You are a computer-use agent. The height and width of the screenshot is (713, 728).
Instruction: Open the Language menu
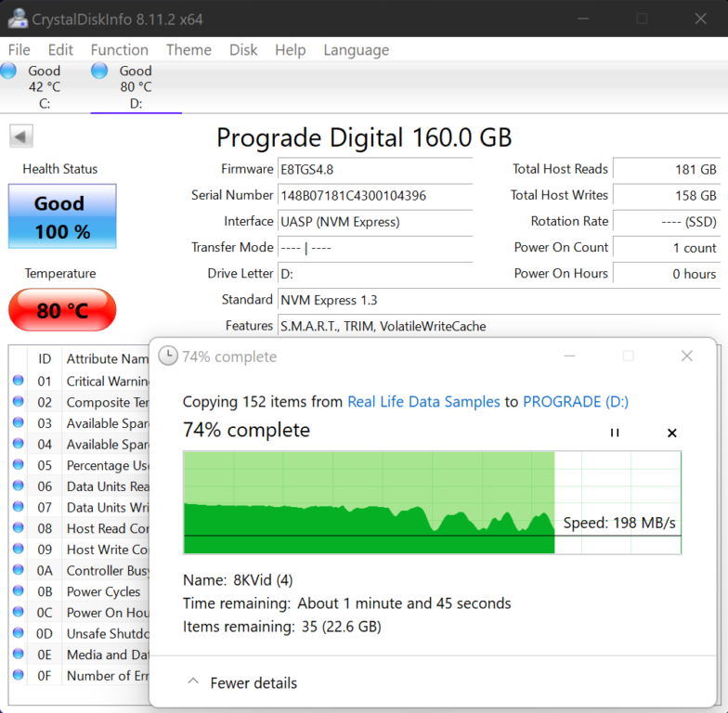[356, 50]
